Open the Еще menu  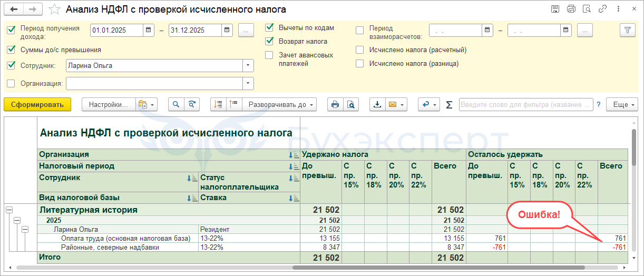tap(622, 104)
